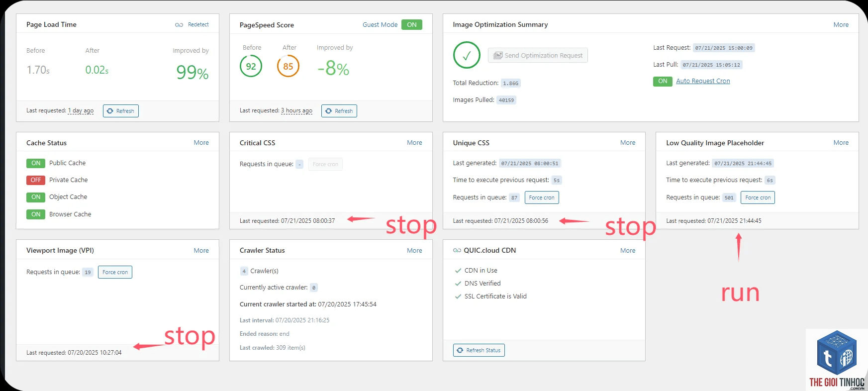Click the CDN in Use checkmark
The height and width of the screenshot is (391, 868).
[x=458, y=271]
